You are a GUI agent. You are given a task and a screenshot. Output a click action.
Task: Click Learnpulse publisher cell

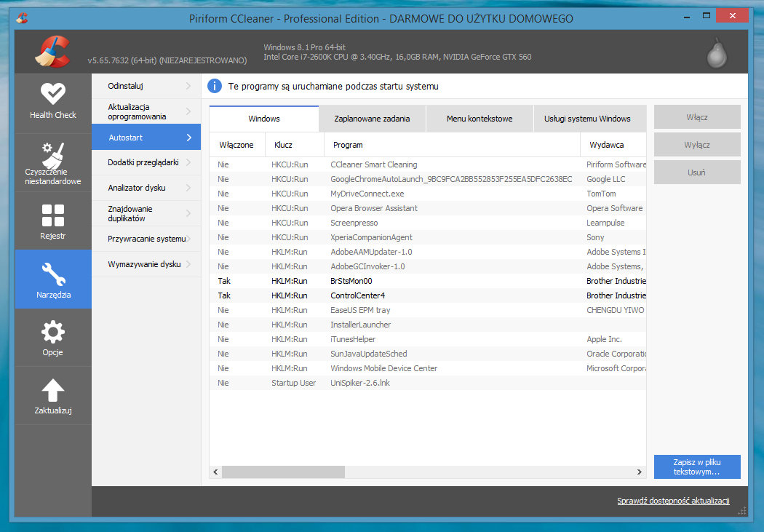(605, 223)
